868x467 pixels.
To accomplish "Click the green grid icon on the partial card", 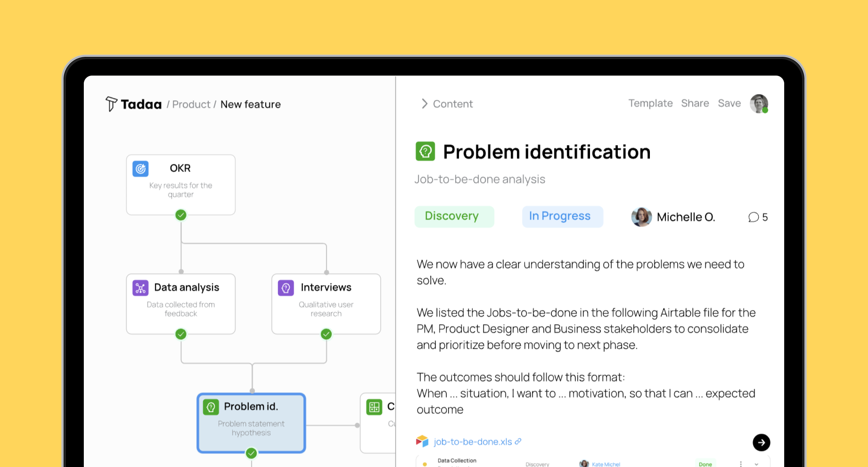I will [374, 407].
